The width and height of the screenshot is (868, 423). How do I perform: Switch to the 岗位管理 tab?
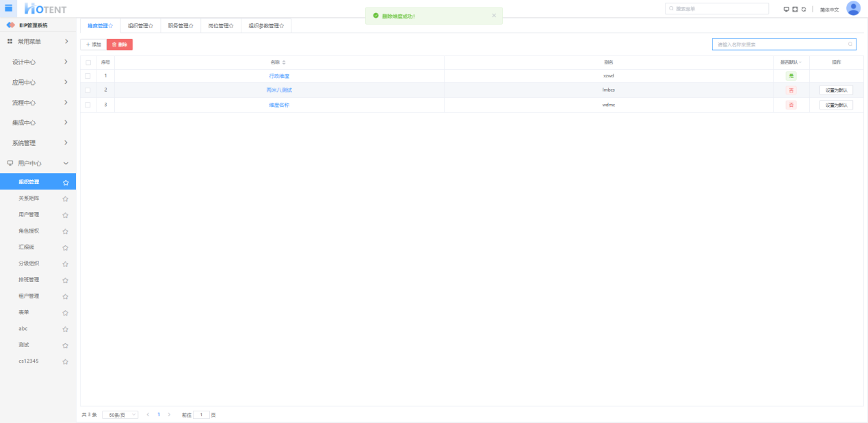pos(221,25)
